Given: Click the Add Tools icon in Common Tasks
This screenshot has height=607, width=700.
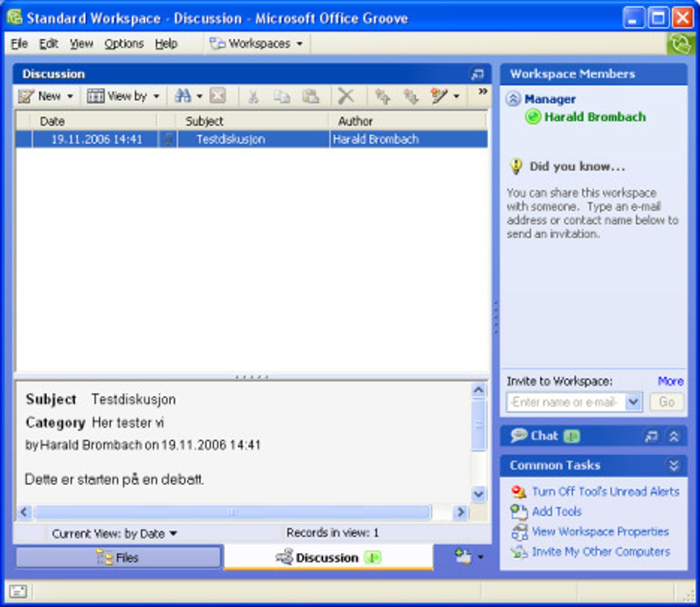Looking at the screenshot, I should (x=519, y=512).
